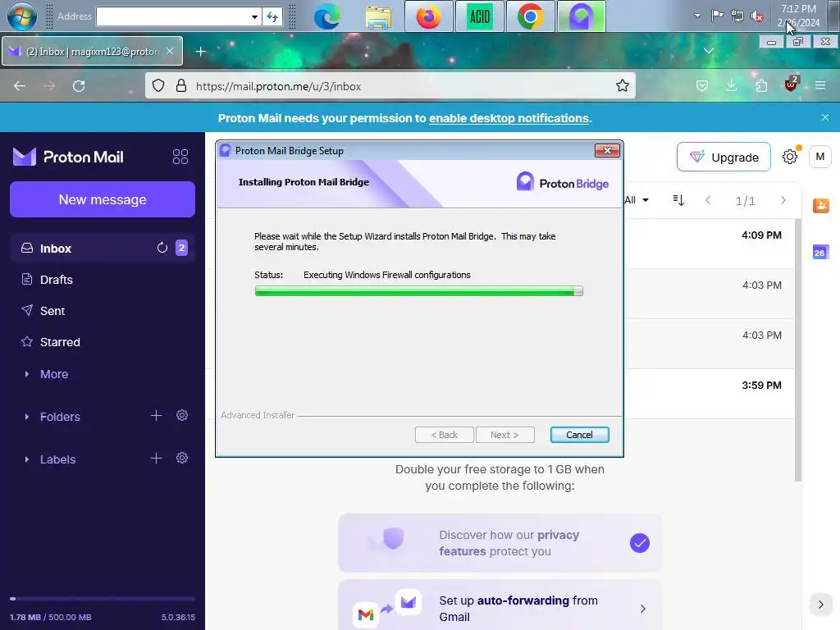The image size is (840, 630).
Task: Reload the current browser page
Action: [x=79, y=85]
